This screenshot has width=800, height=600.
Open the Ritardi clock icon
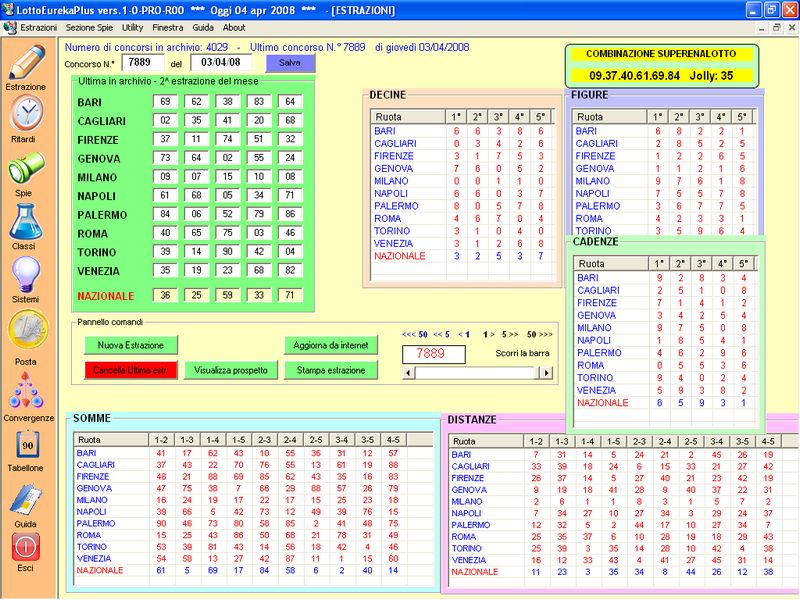pyautogui.click(x=27, y=113)
